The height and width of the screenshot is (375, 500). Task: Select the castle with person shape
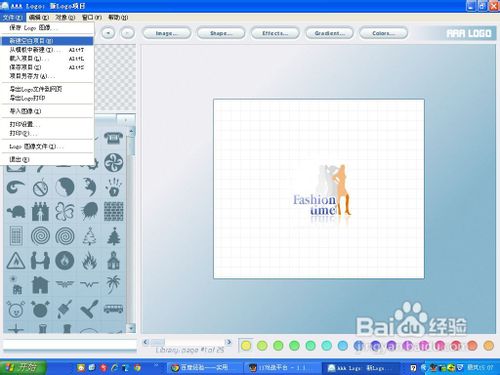pos(40,212)
